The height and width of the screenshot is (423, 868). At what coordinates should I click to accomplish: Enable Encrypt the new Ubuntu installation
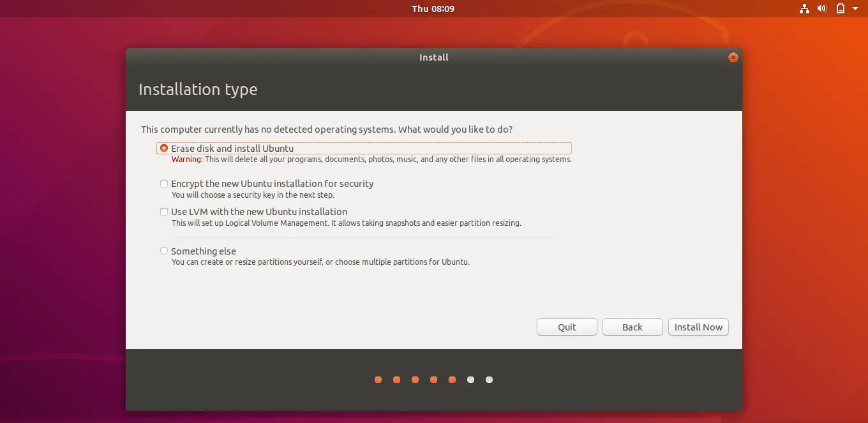164,184
